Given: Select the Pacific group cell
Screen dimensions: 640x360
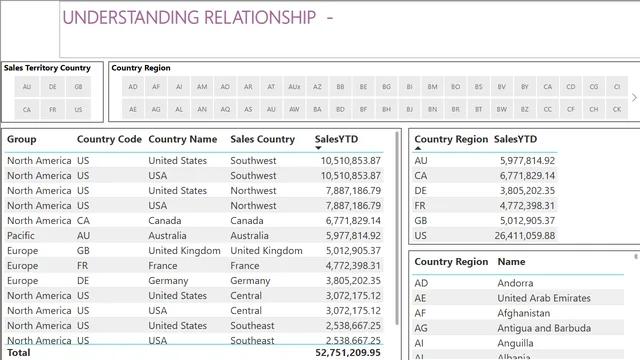Looking at the screenshot, I should [x=21, y=236].
